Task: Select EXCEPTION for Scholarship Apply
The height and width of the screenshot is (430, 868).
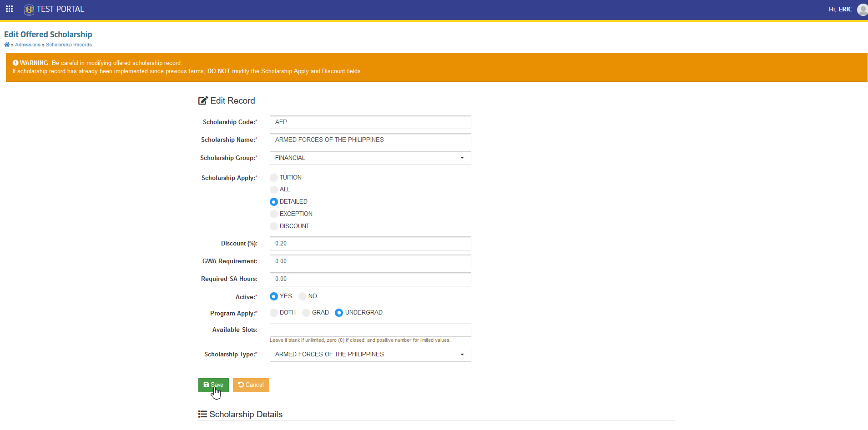Action: [x=274, y=214]
